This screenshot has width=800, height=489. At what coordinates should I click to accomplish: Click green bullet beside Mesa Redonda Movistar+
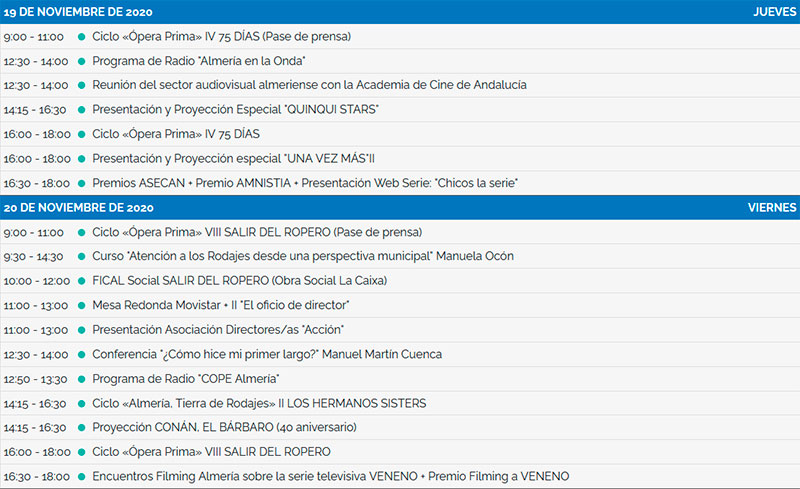click(81, 306)
